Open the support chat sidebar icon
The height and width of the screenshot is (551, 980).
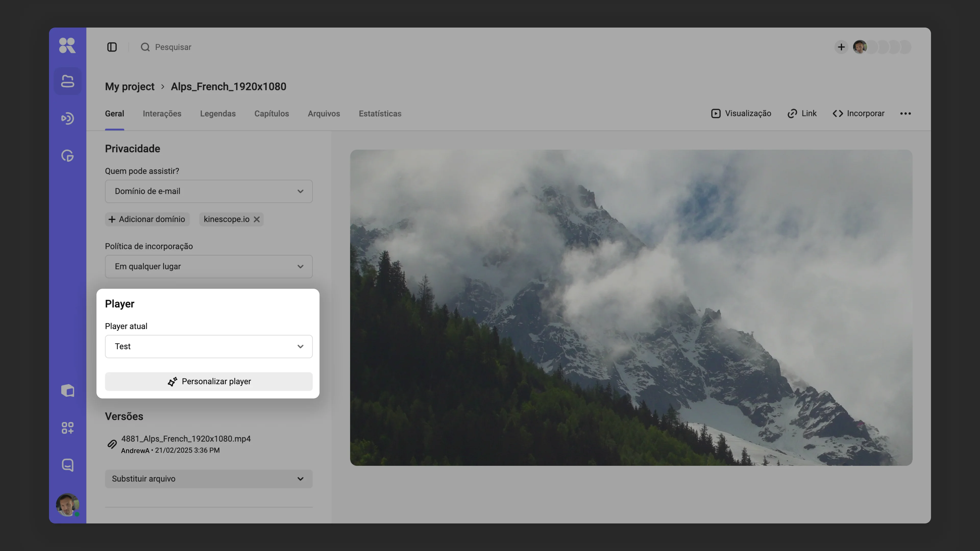coord(68,465)
